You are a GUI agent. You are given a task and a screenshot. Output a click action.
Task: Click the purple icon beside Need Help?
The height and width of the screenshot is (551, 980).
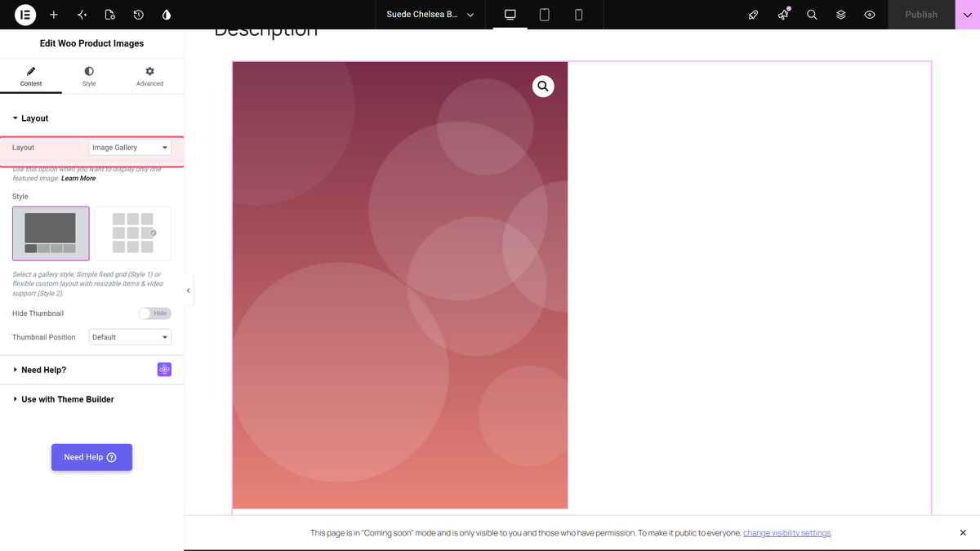tap(164, 370)
